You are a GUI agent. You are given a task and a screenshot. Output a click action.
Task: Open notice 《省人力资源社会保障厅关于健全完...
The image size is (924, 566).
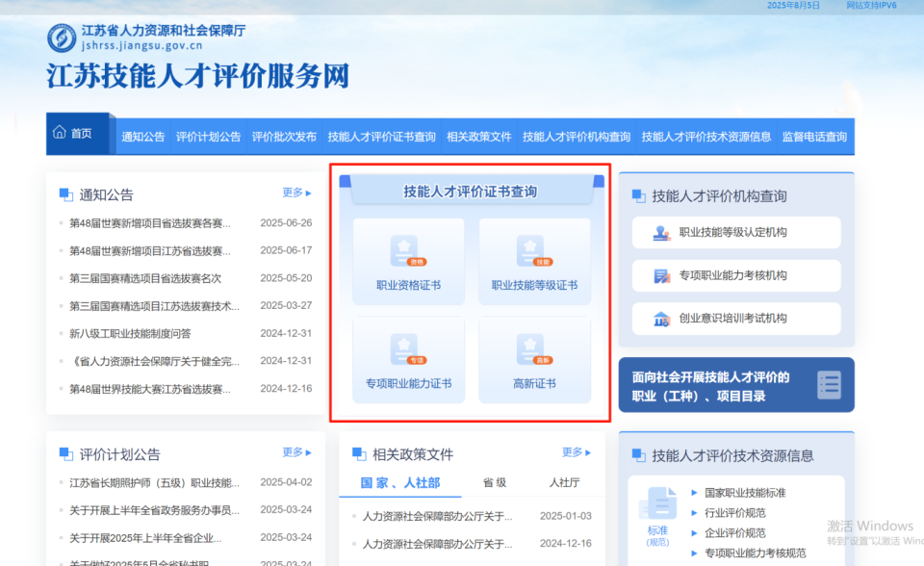154,361
